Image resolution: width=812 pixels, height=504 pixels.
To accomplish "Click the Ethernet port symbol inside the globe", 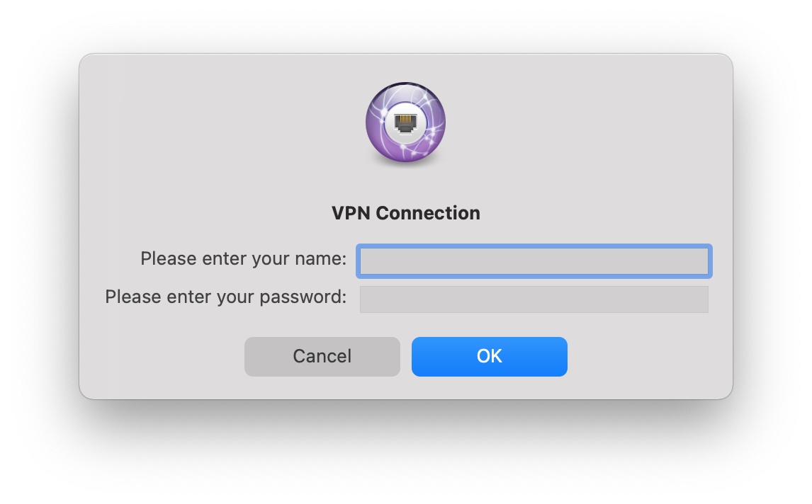I will coord(405,123).
